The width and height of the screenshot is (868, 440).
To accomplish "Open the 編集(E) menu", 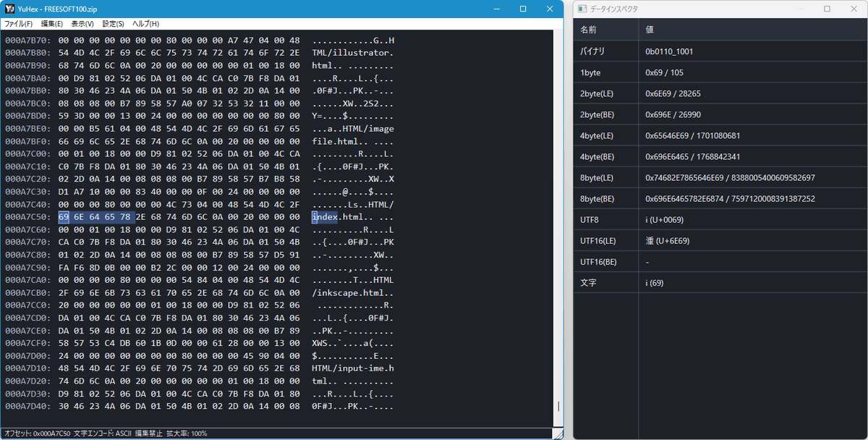I will tap(52, 24).
